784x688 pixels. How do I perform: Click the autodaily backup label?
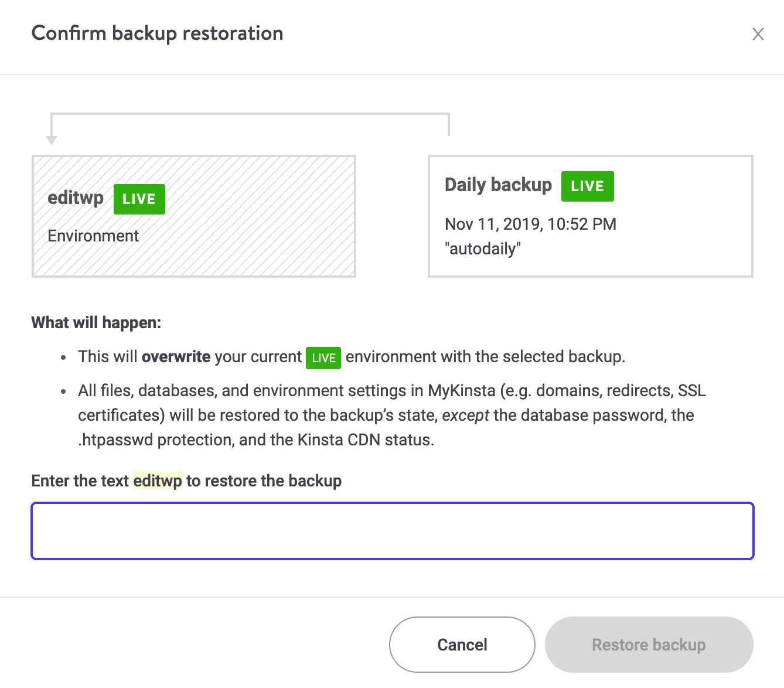pos(483,248)
